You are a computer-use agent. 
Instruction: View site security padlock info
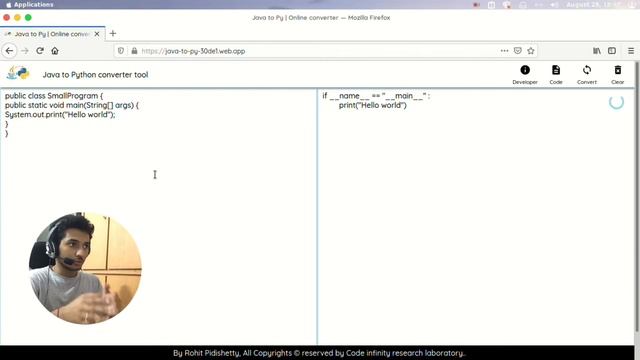[134, 51]
